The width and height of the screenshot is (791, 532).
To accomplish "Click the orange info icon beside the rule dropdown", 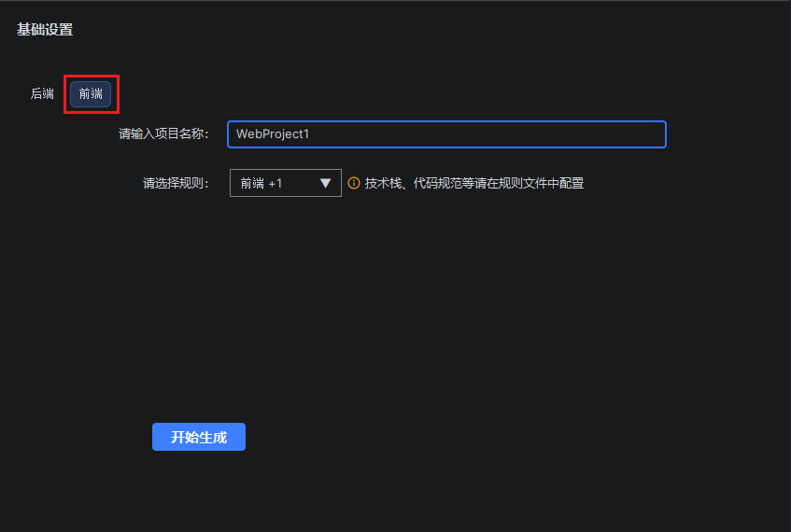I will point(354,184).
